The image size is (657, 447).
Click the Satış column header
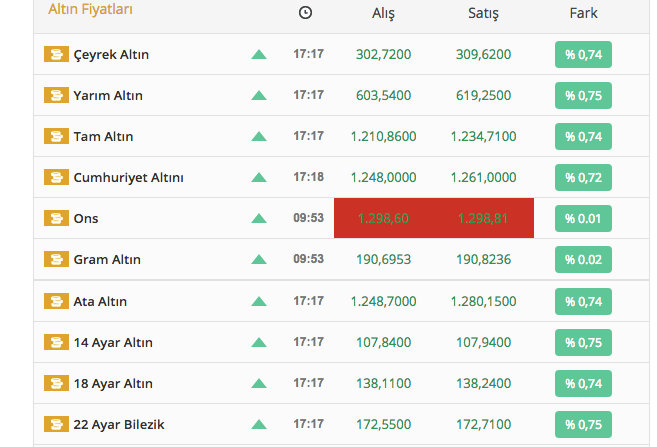(x=483, y=13)
